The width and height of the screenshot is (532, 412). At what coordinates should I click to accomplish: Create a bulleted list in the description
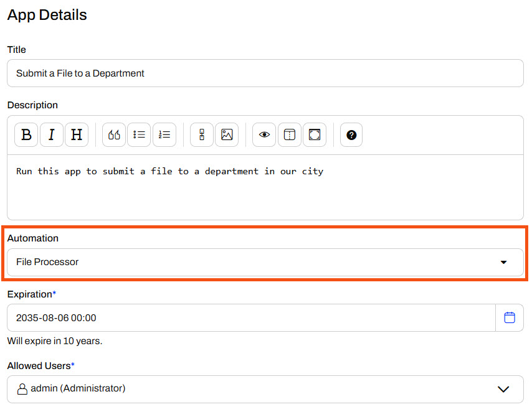point(139,135)
